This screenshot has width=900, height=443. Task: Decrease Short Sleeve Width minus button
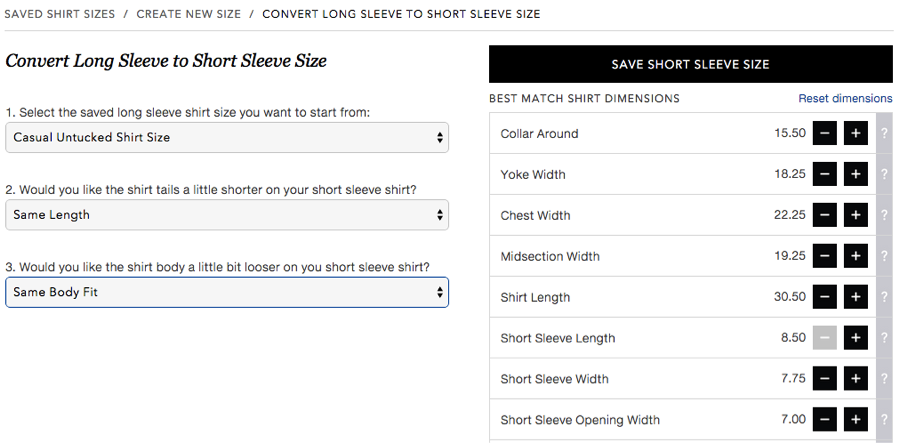click(x=824, y=379)
